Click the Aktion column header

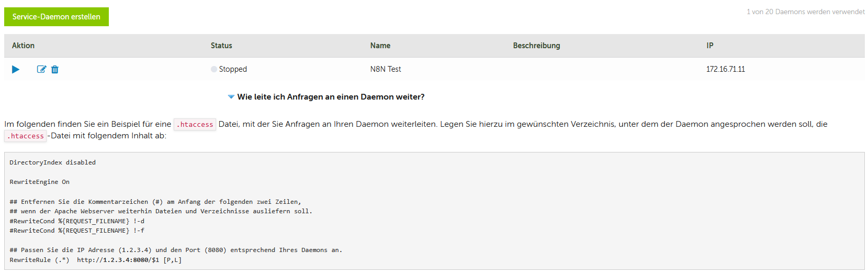24,46
